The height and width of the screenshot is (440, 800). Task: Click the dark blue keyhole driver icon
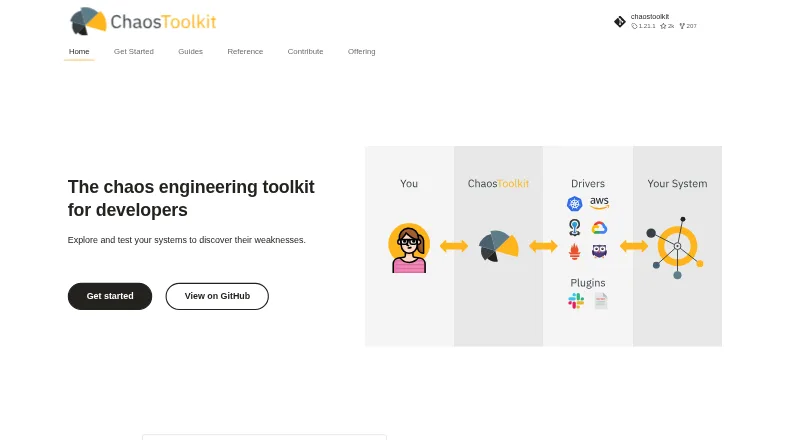(574, 228)
